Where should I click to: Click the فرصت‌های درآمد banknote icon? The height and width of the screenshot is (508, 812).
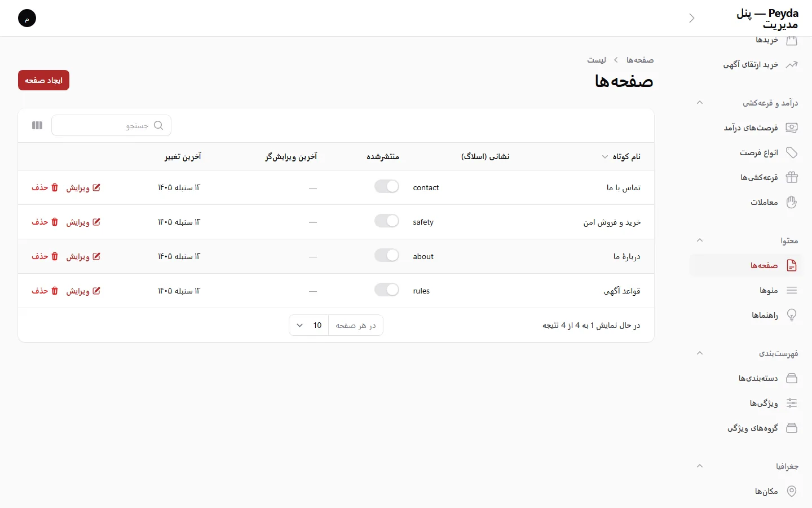[792, 128]
